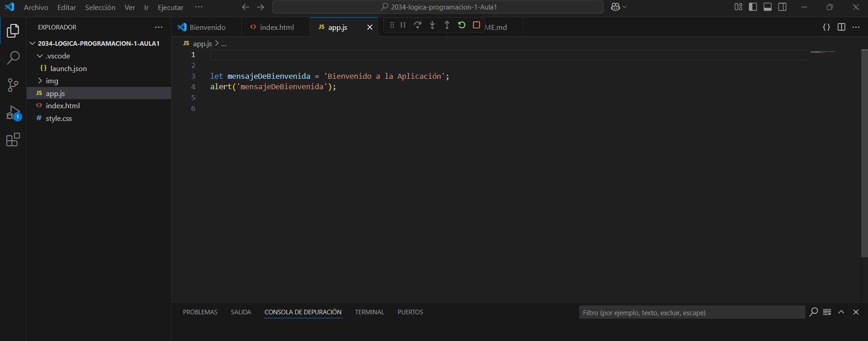This screenshot has width=868, height=341.
Task: Switch to the PROBLEMAS panel tab
Action: pos(200,312)
